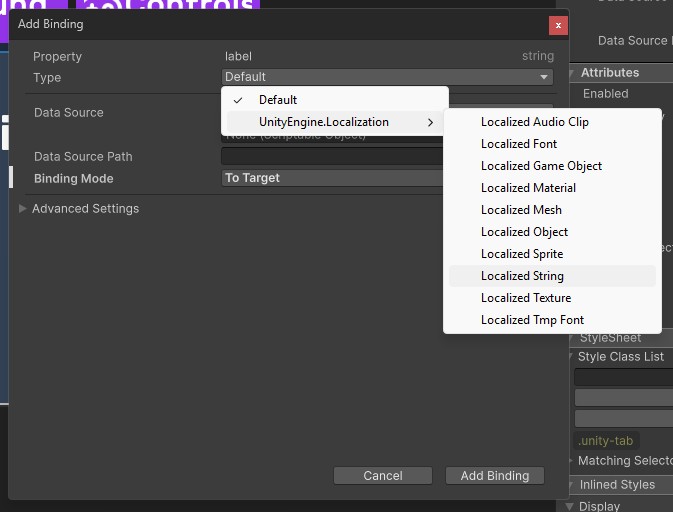Image resolution: width=673 pixels, height=512 pixels.
Task: Select Localized Mesh option
Action: click(x=521, y=210)
